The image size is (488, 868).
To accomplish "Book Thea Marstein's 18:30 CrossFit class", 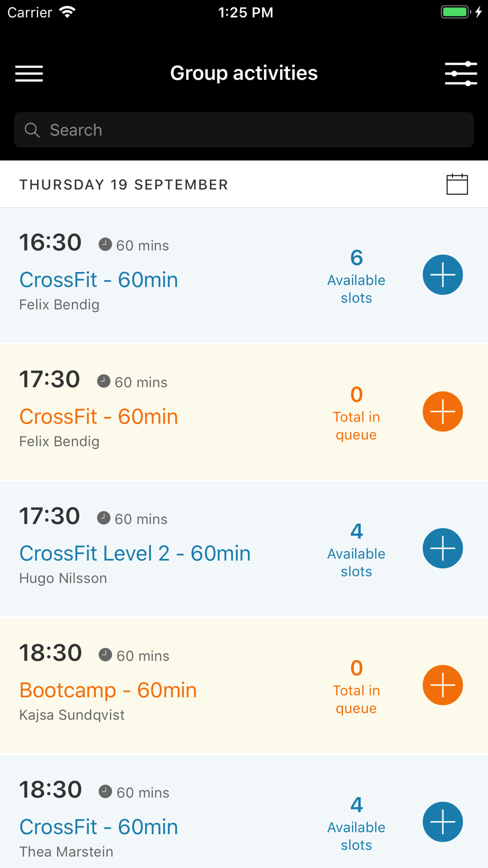I will point(443,822).
